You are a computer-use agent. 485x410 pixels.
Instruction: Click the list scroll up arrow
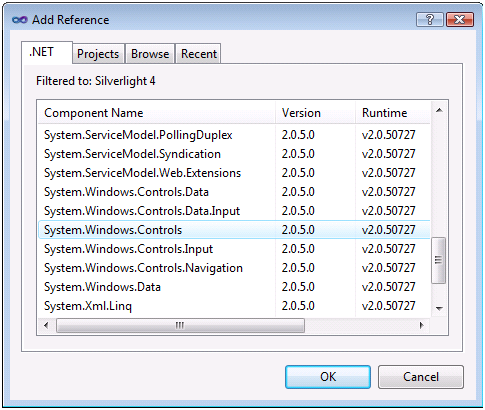point(439,110)
